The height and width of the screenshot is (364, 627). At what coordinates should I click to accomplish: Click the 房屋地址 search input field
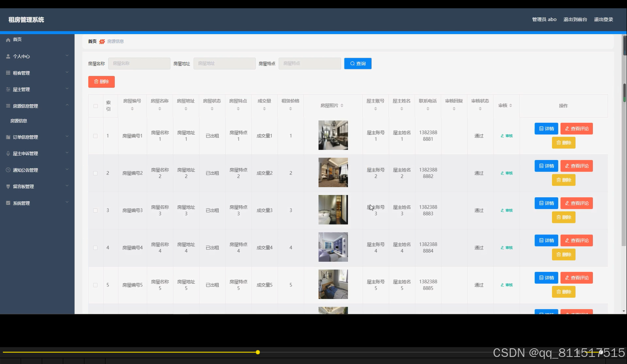coord(225,63)
